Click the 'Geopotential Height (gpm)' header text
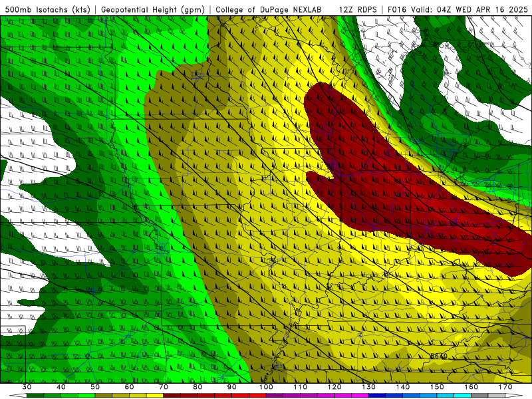Screen dimensions: 532x399 point(153,9)
